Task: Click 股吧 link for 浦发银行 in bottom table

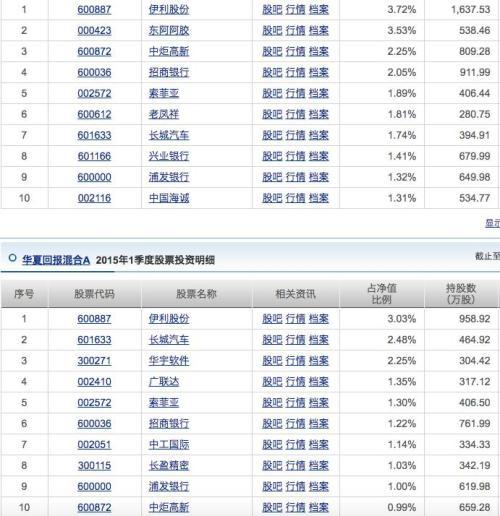Action: pyautogui.click(x=272, y=486)
